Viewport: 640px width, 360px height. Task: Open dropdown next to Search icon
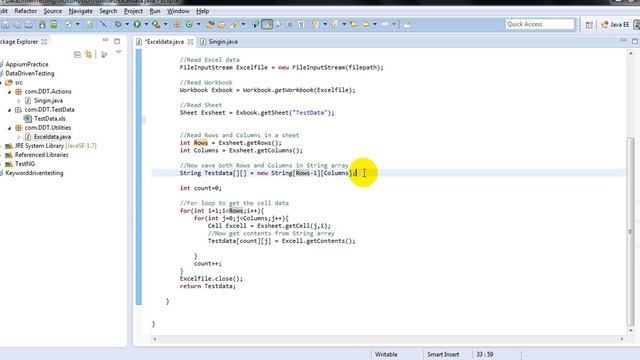point(243,24)
